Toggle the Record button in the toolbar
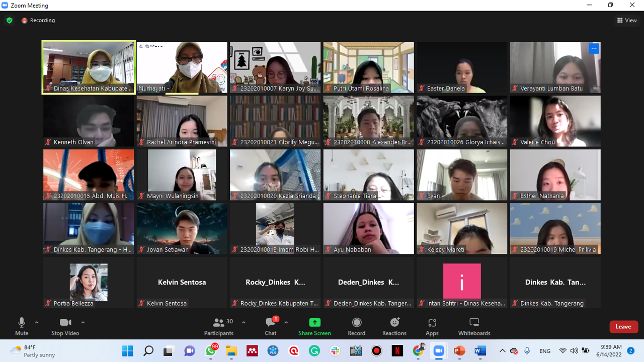The width and height of the screenshot is (644, 362). coord(356,326)
